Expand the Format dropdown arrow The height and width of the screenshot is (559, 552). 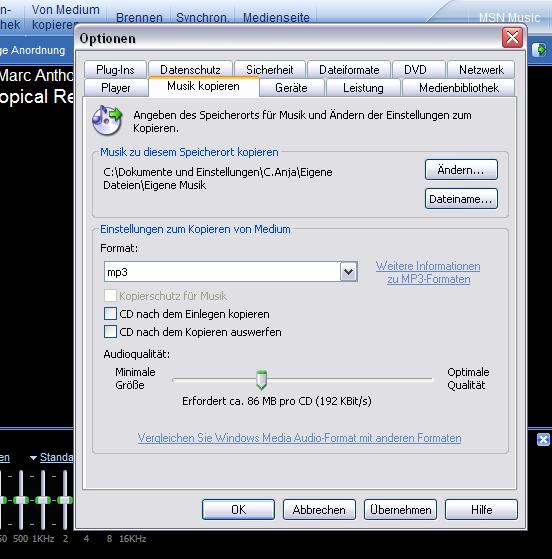348,272
